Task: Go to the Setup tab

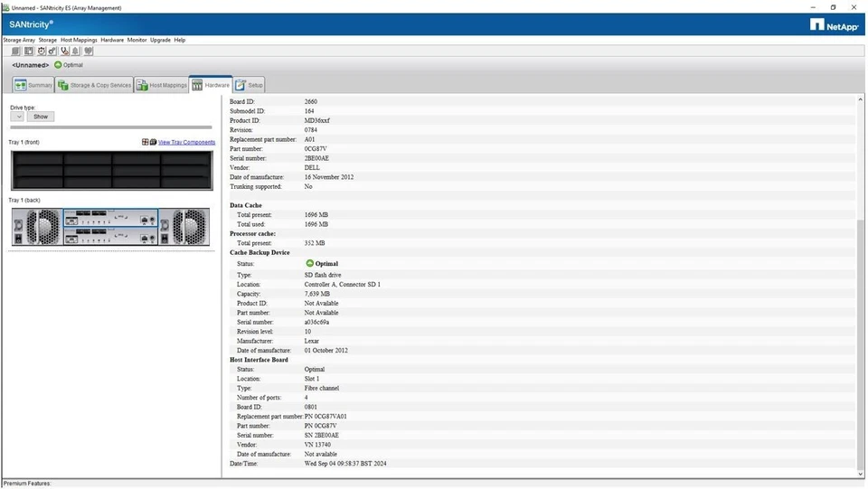Action: [x=250, y=85]
